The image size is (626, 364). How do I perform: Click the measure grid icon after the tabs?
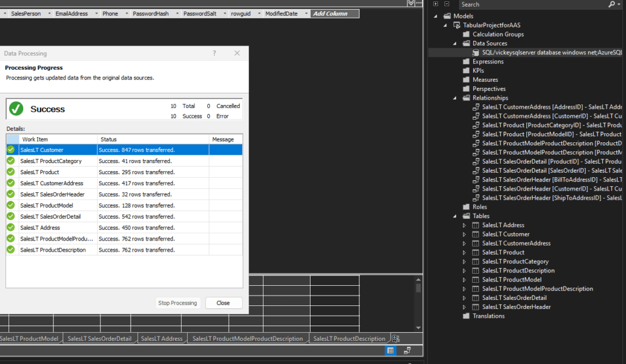[x=396, y=338]
